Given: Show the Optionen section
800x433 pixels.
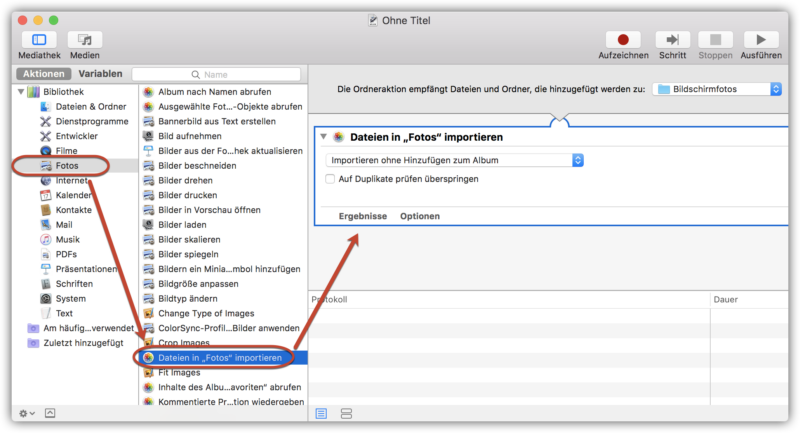Looking at the screenshot, I should (x=420, y=216).
